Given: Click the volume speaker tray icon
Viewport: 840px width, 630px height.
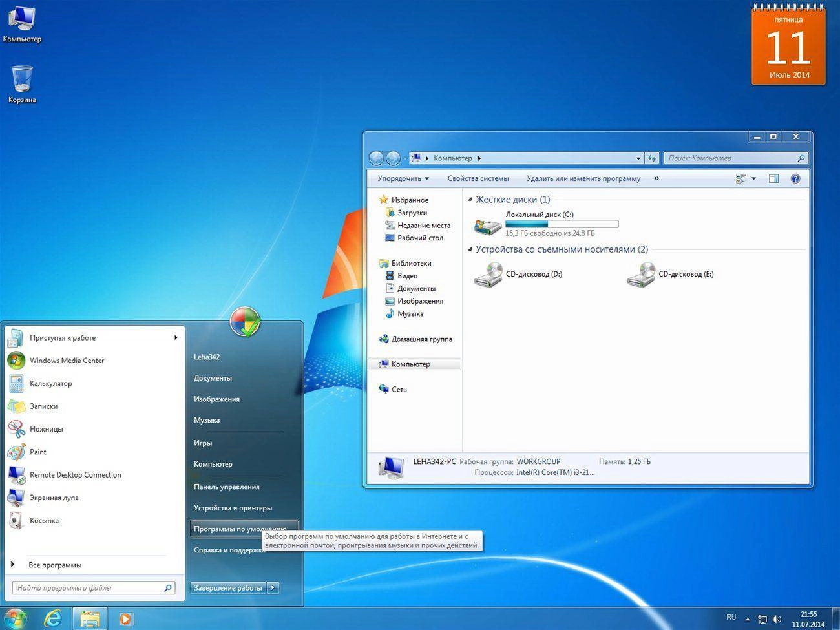Looking at the screenshot, I should point(777,619).
